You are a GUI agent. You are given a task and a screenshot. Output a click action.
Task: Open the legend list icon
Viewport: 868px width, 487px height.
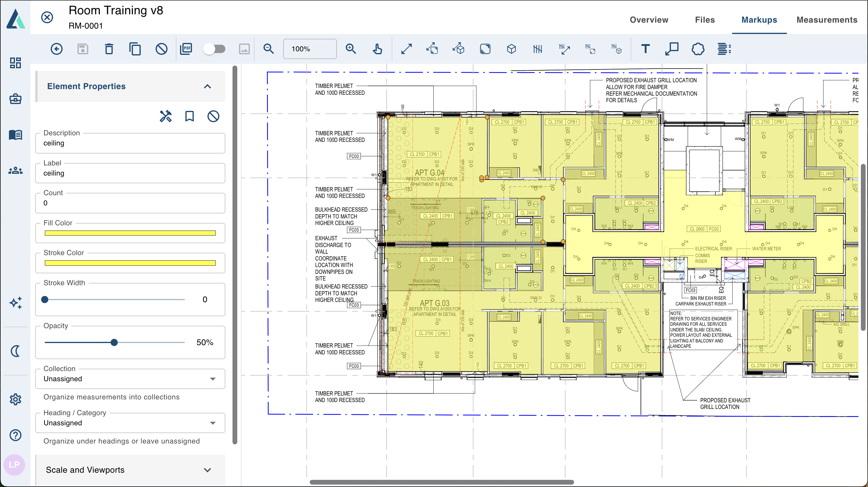[724, 49]
